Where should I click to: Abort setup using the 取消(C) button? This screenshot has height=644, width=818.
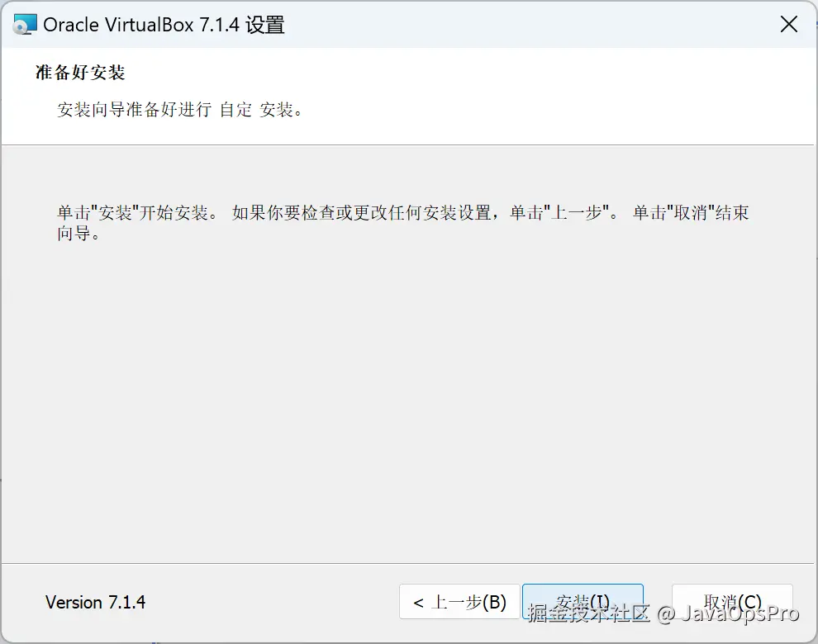coord(732,602)
